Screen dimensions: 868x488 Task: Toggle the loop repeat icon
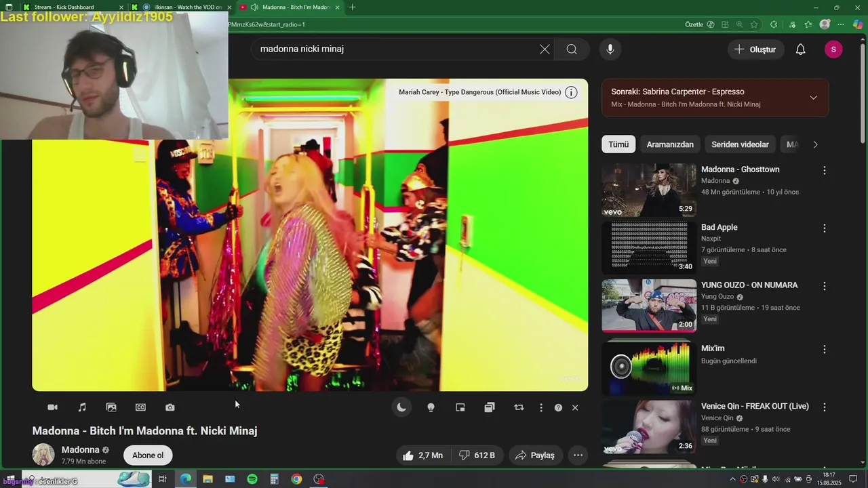(x=519, y=407)
